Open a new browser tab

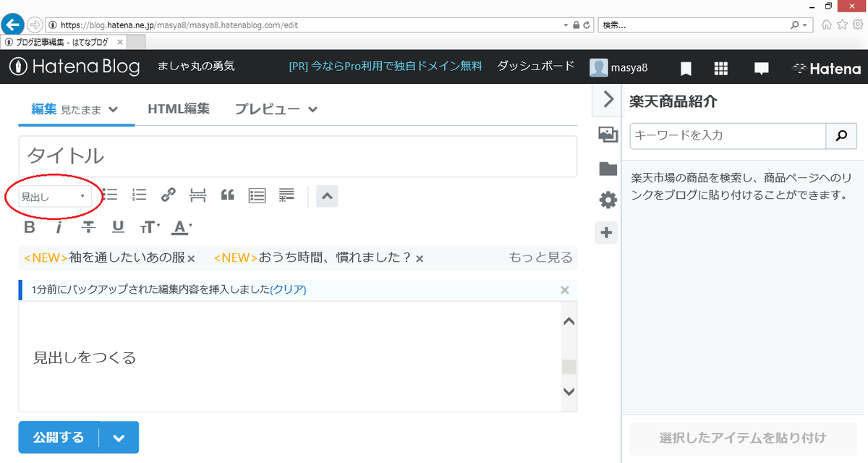135,41
